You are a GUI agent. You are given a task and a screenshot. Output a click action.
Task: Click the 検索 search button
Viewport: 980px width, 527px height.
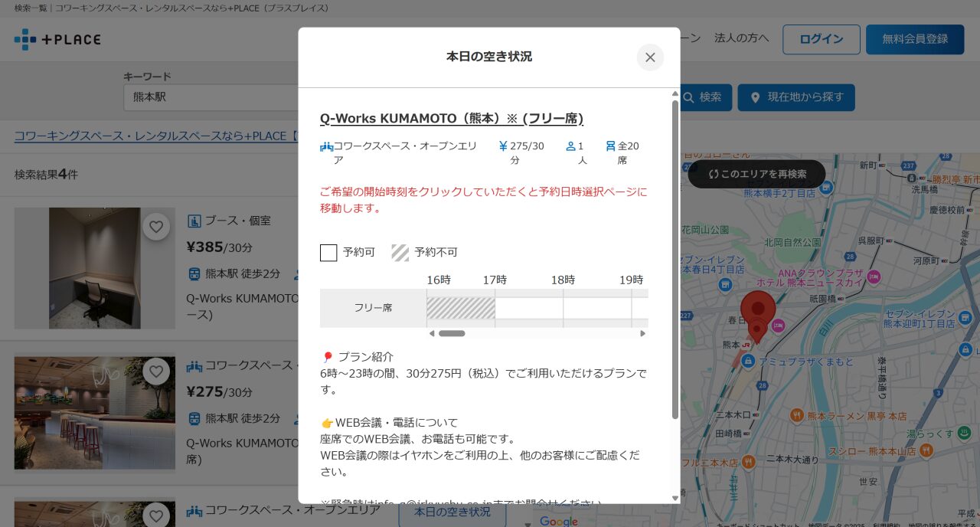click(702, 97)
